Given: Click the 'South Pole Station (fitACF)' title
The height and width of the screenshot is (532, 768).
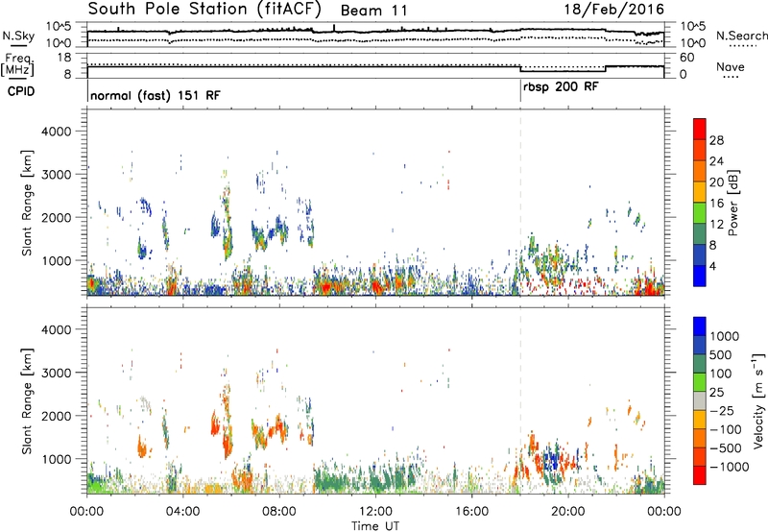Looking at the screenshot, I should point(204,9).
